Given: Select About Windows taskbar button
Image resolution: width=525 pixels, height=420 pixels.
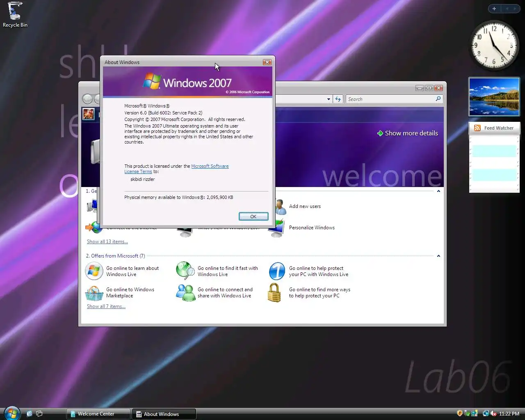Looking at the screenshot, I should (164, 414).
